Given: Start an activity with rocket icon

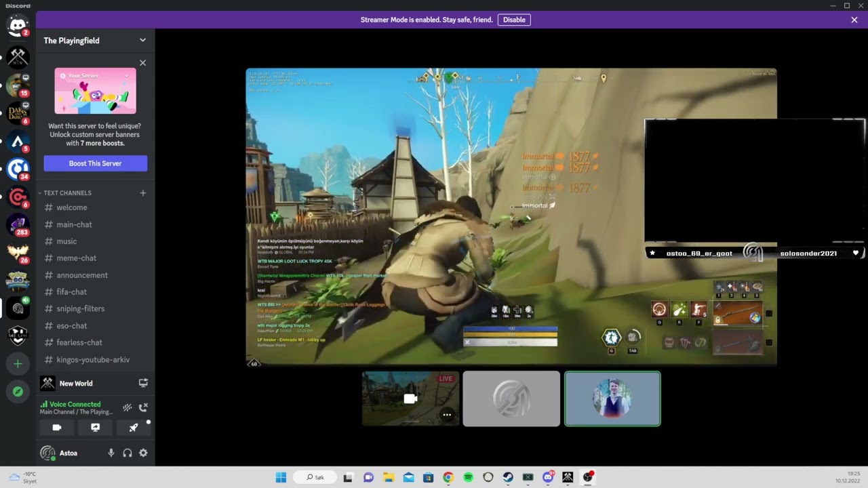Looking at the screenshot, I should tap(134, 428).
